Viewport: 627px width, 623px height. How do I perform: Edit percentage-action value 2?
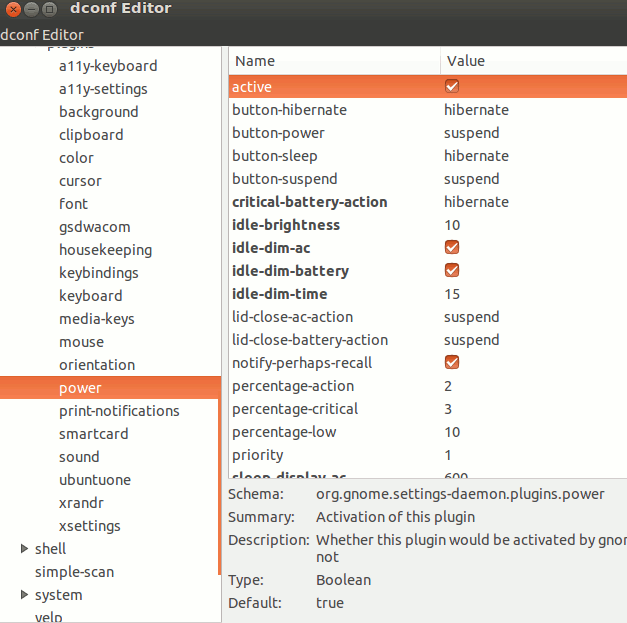[x=448, y=386]
